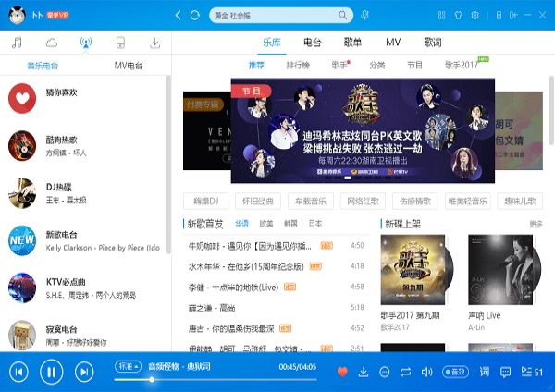Image resolution: width=555 pixels, height=392 pixels.
Task: Play previous track
Action: pyautogui.click(x=18, y=372)
